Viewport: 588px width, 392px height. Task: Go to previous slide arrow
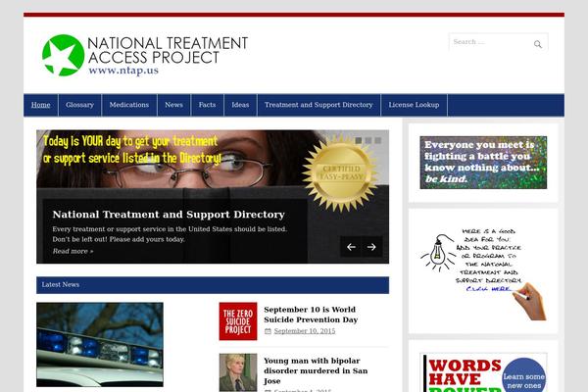pyautogui.click(x=351, y=247)
